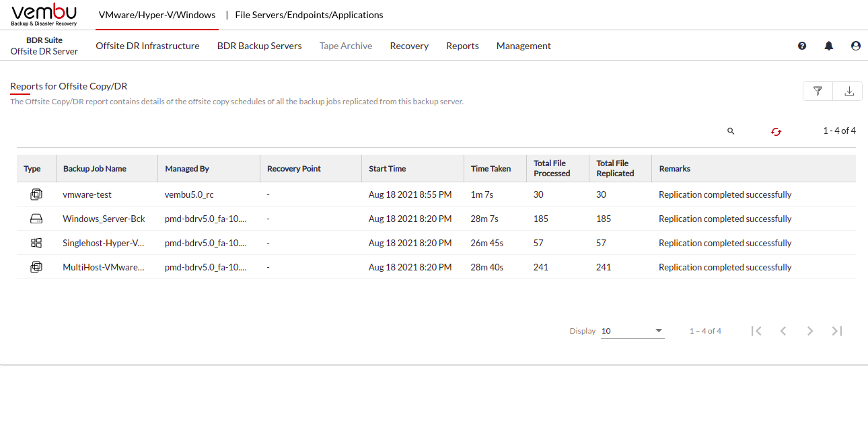Click start time Aug 18 2021 8:55 PM

[410, 194]
